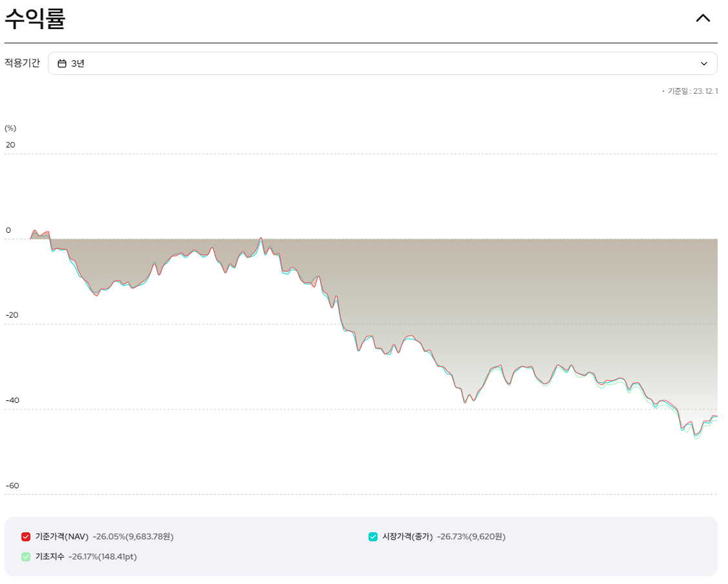Click the 기준일 23.12.1 date note
Screen dimensions: 728x584
click(692, 91)
